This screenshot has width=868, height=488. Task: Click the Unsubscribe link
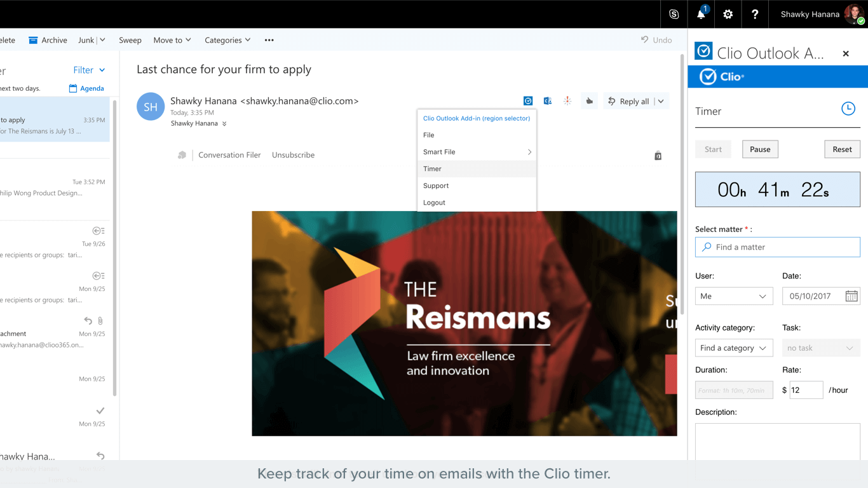pos(293,155)
